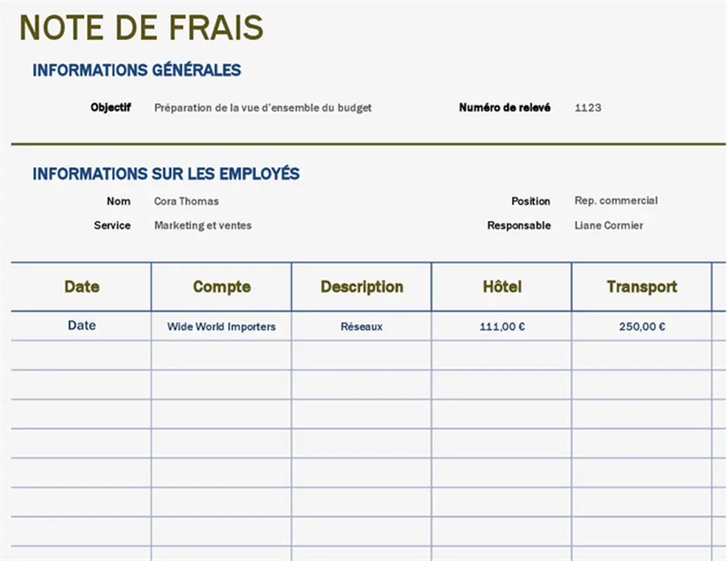This screenshot has height=561, width=728.
Task: Select the INFORMATIONS GÉNÉRALES heading
Action: (x=137, y=70)
